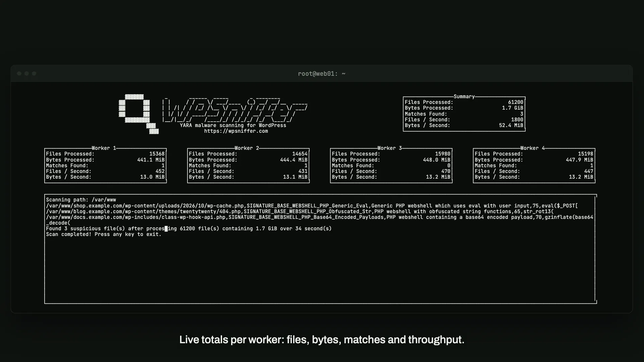Click Worker 1 bytes processed 441.1 MiB
Image resolution: width=644 pixels, height=362 pixels.
coord(151,160)
